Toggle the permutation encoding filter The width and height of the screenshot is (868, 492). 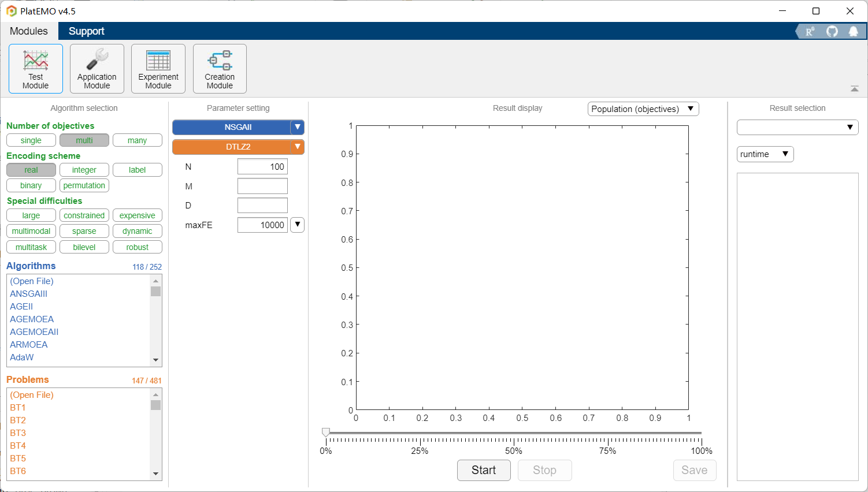click(x=84, y=185)
